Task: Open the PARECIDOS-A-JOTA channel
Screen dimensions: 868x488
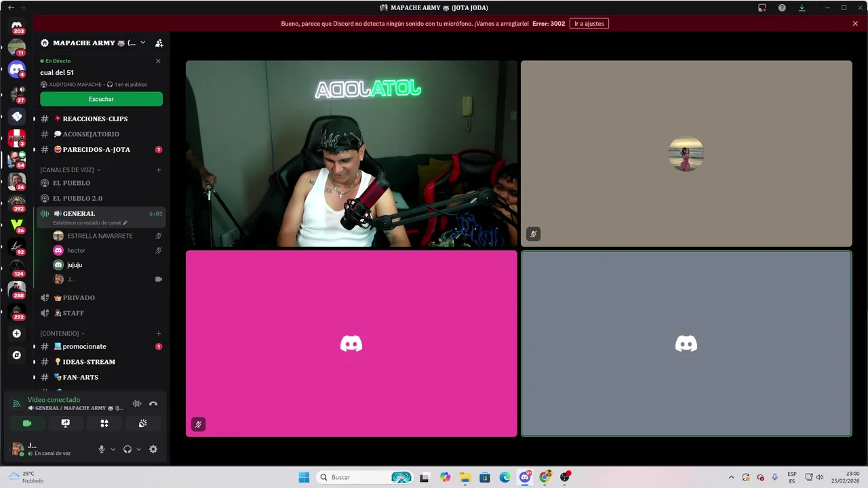Action: click(x=101, y=149)
